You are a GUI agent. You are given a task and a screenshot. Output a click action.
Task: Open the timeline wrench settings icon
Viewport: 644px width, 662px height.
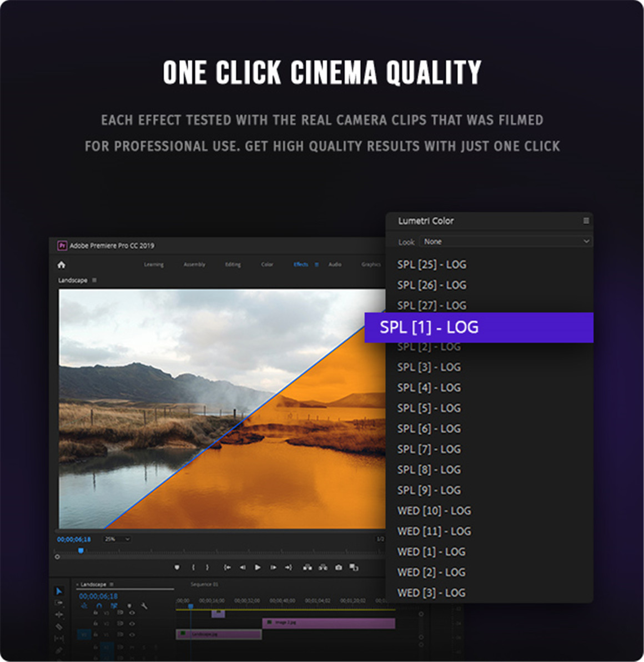[x=144, y=606]
